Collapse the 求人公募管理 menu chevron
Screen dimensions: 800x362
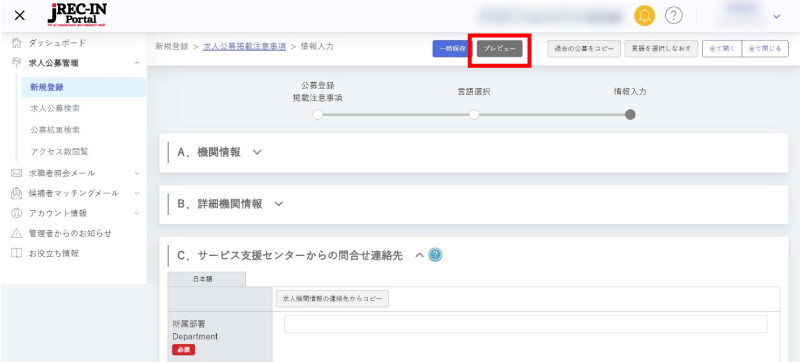point(137,63)
